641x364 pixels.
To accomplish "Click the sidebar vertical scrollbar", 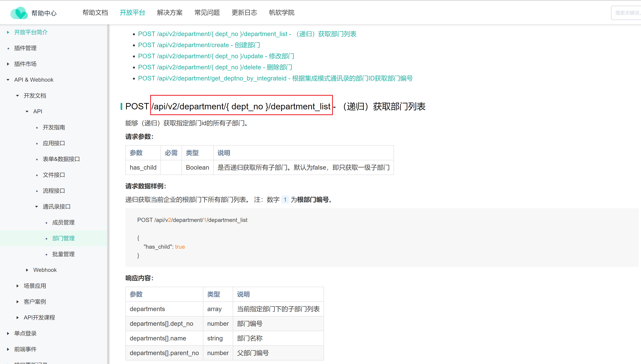I will pos(108,175).
